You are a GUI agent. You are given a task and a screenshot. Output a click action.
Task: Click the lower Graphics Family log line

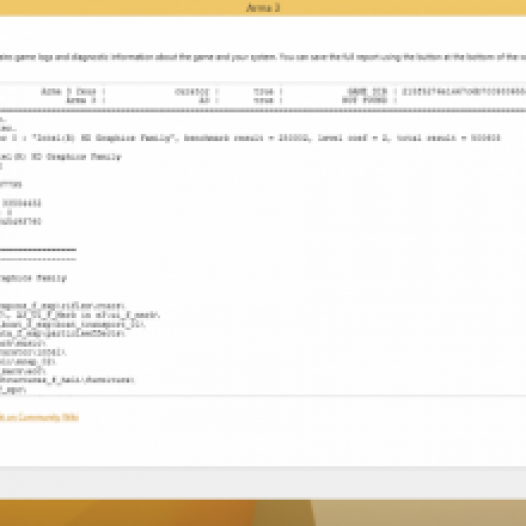click(x=34, y=278)
